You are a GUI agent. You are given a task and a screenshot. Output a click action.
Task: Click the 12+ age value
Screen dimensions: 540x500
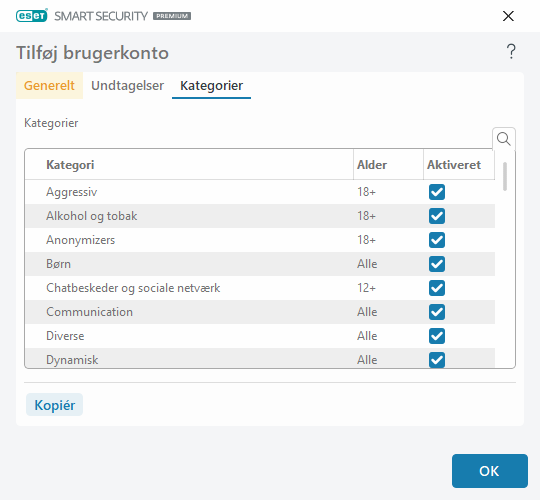point(366,288)
